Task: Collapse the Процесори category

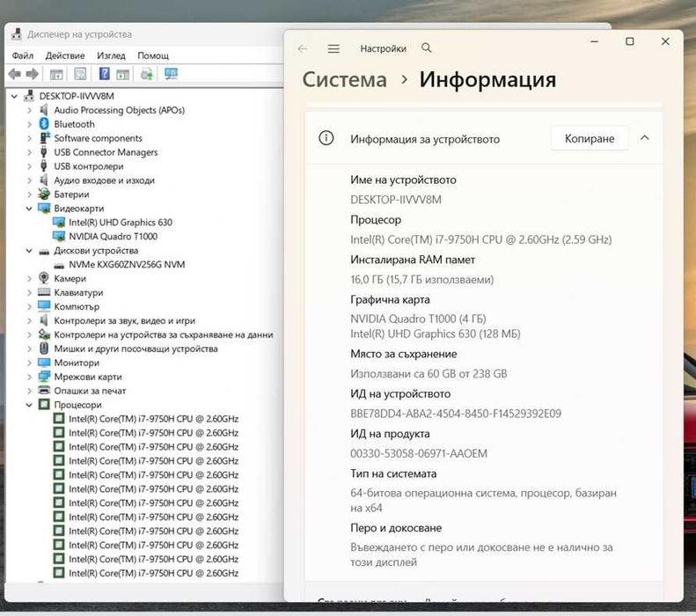Action: pos(29,405)
